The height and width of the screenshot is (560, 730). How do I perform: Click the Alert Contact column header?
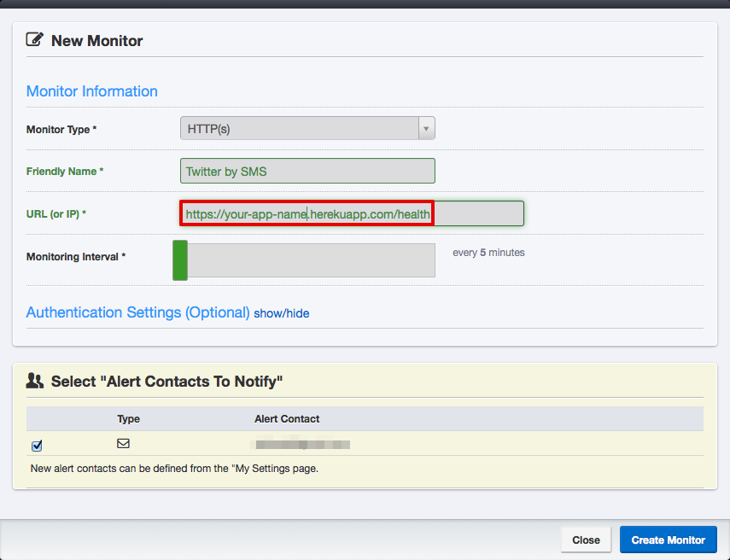[x=287, y=419]
